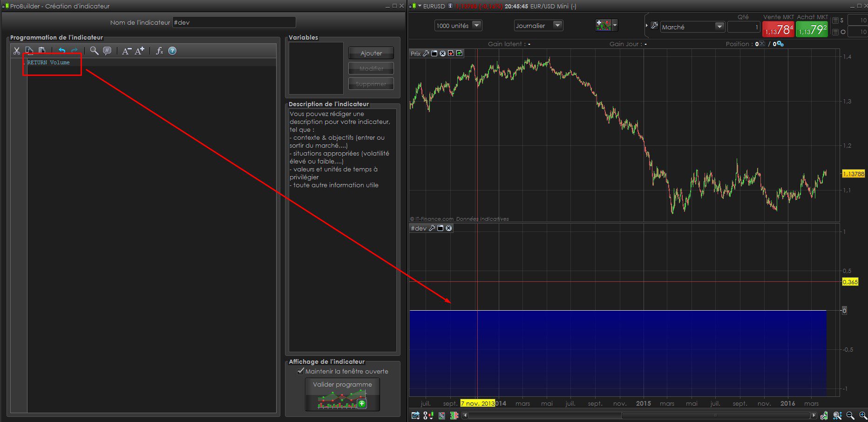
Task: Zoom out the chart horizontally
Action: 850,415
